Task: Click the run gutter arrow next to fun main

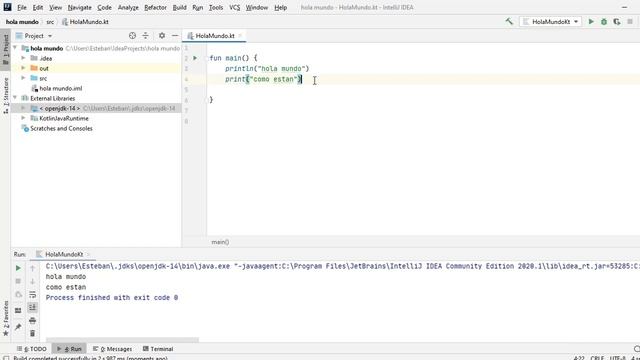Action: tap(195, 58)
